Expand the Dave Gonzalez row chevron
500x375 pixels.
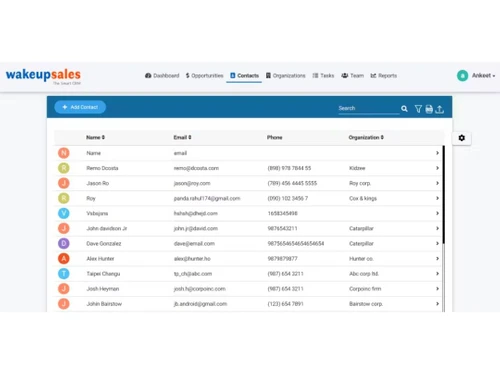point(437,243)
